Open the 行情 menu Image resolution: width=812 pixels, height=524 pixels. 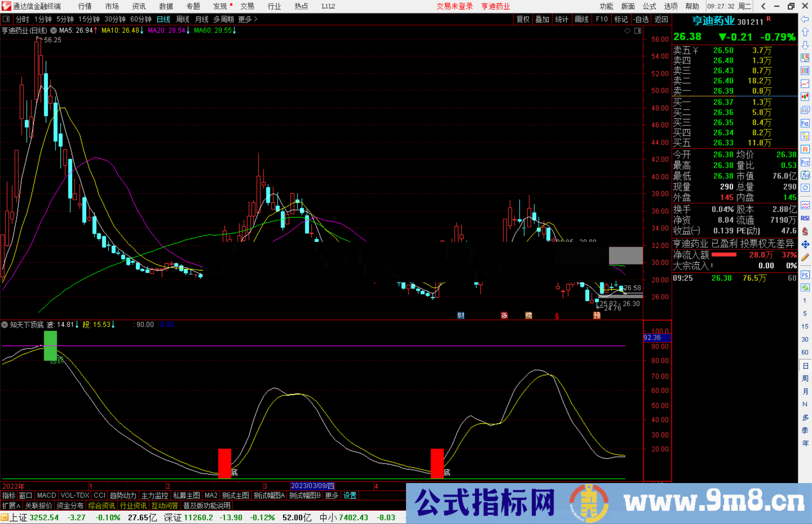click(84, 6)
